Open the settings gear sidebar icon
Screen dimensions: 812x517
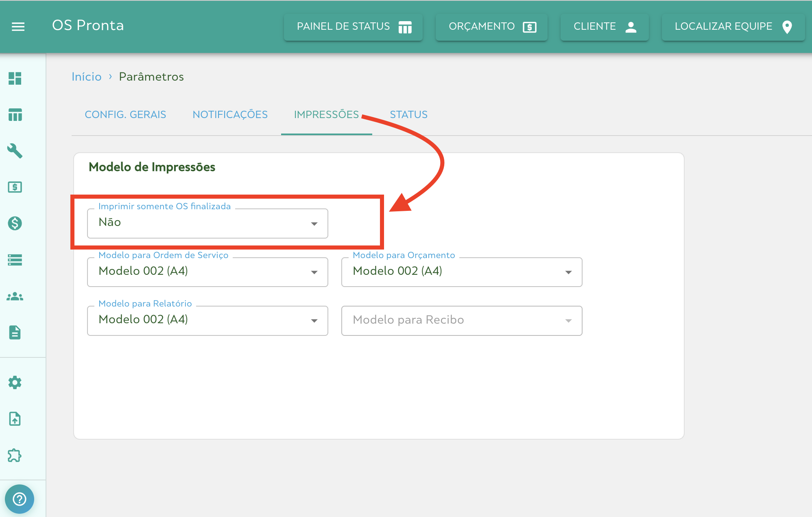point(15,382)
